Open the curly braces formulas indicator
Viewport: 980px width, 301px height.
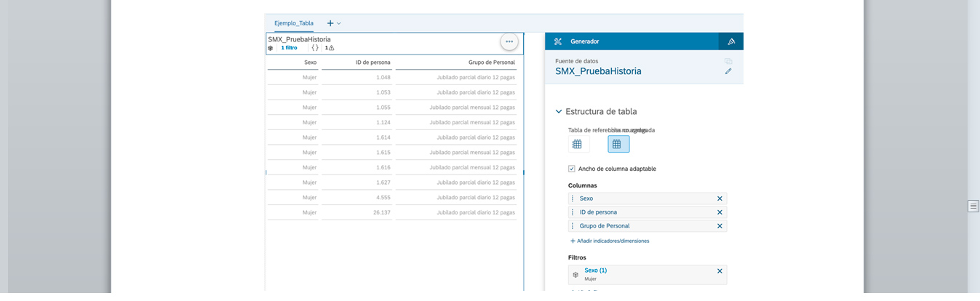(315, 48)
